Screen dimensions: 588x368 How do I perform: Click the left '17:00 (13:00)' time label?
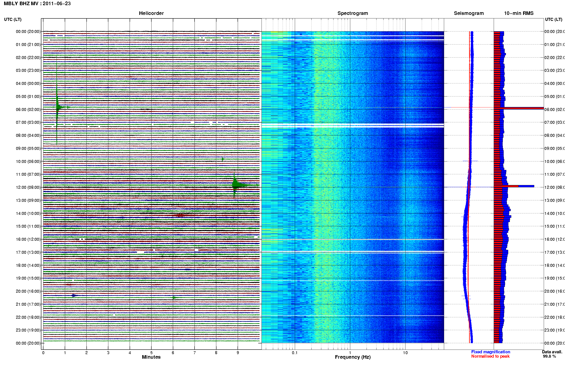(28, 252)
